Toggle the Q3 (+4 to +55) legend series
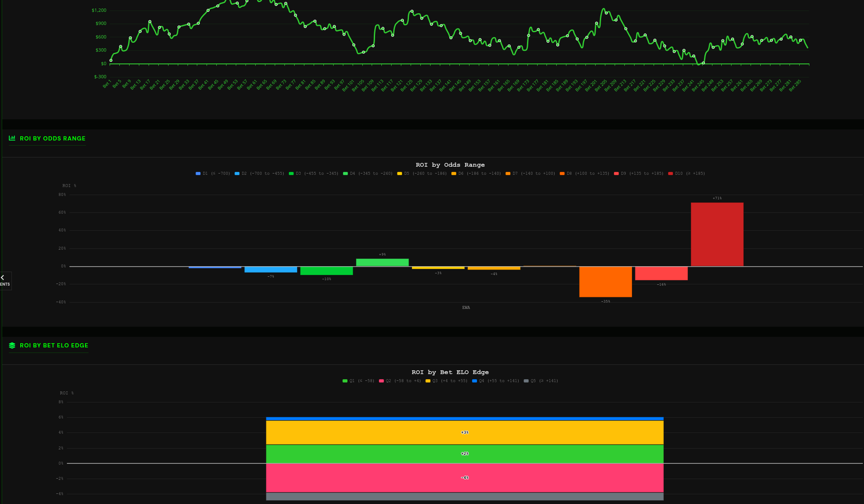Image resolution: width=864 pixels, height=504 pixels. [446, 381]
